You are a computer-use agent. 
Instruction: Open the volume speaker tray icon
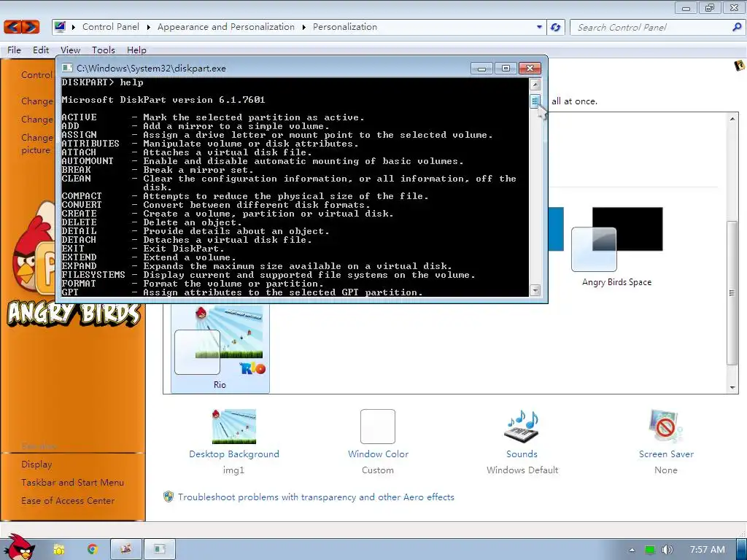pyautogui.click(x=667, y=550)
